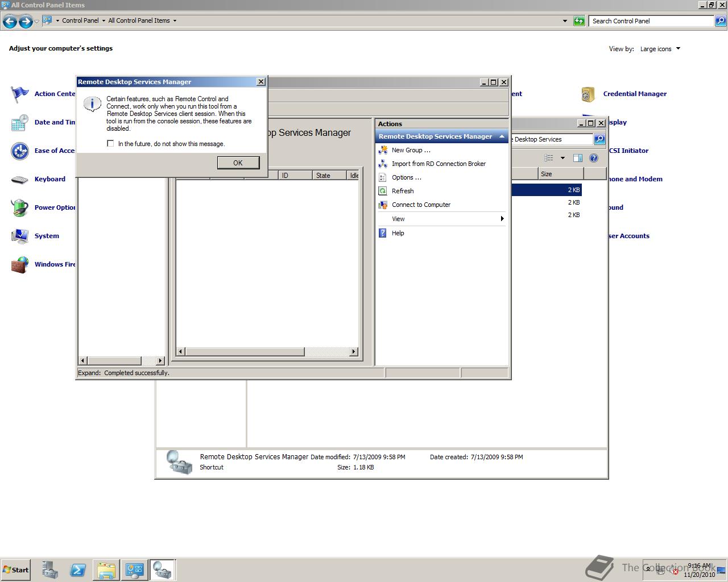This screenshot has height=582, width=728.
Task: Click the RD Connection Broker import icon
Action: point(383,164)
